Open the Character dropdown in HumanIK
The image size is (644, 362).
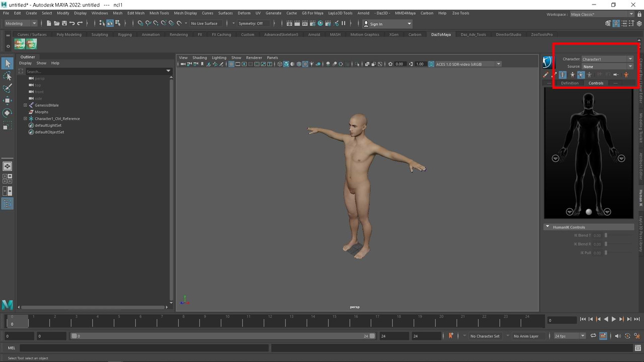coord(607,59)
